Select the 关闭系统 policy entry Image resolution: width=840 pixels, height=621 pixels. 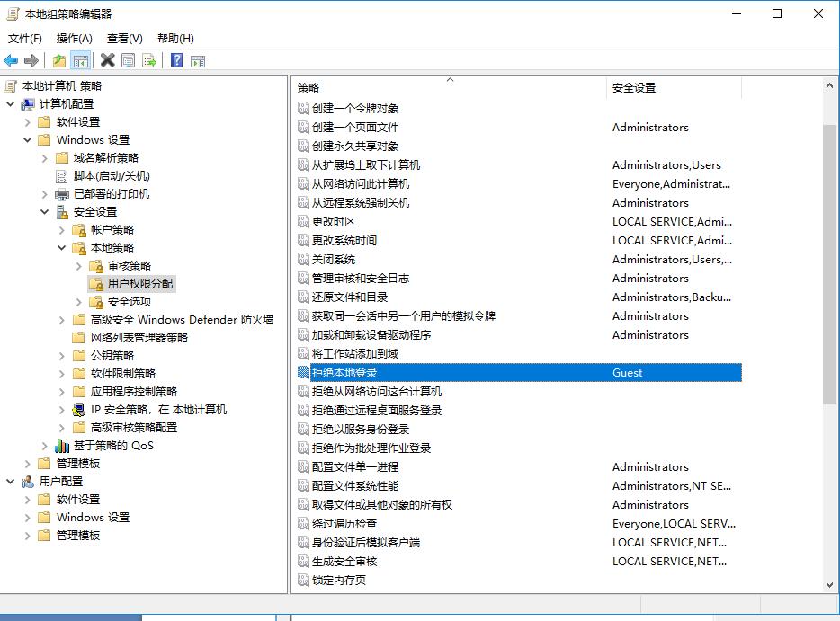[331, 259]
